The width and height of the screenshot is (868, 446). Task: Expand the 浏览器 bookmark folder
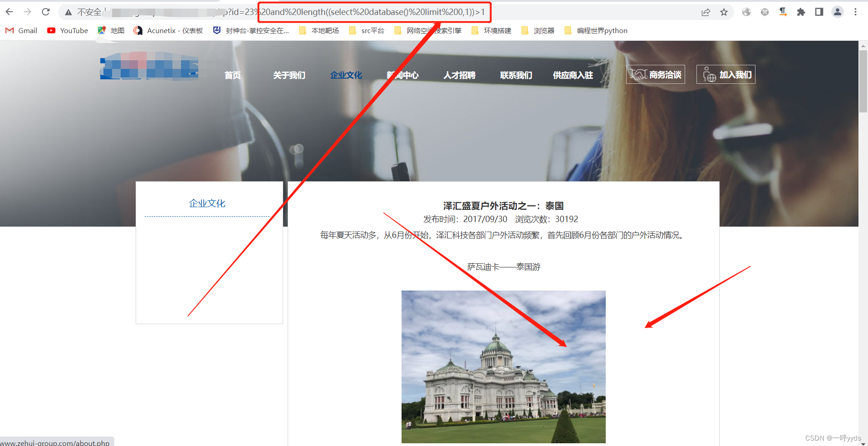[538, 30]
